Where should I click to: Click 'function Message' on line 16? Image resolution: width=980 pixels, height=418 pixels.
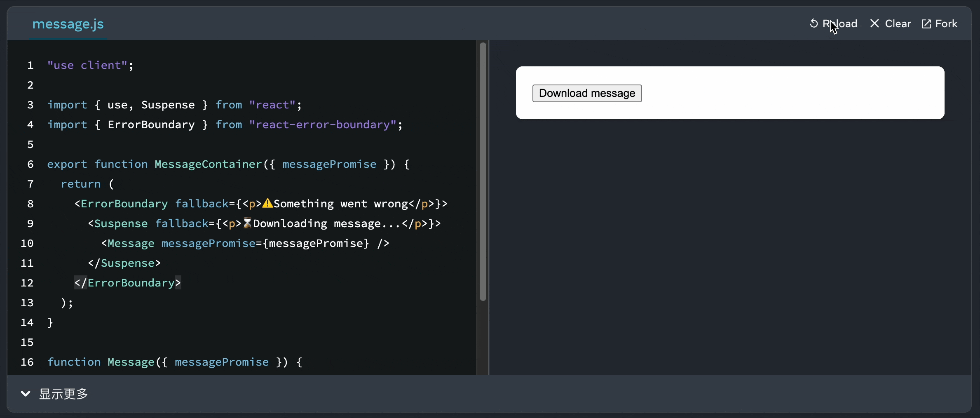click(101, 362)
